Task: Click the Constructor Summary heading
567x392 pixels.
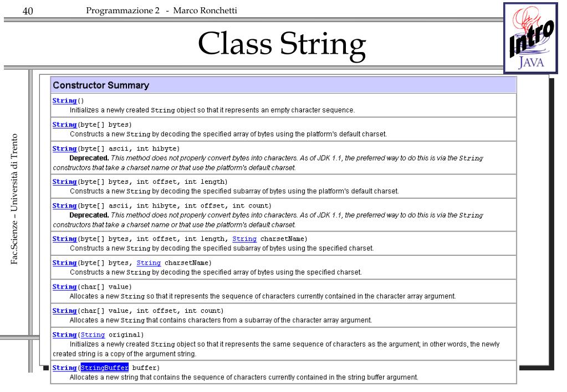Action: point(101,85)
